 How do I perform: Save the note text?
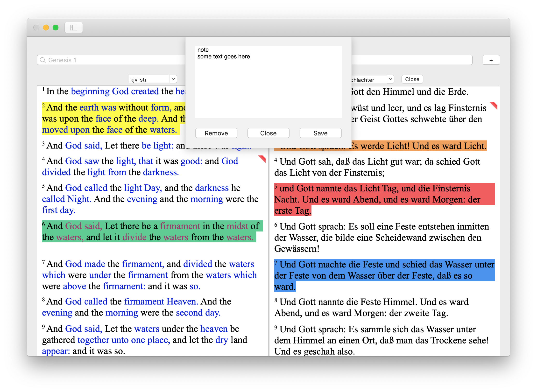coord(320,133)
